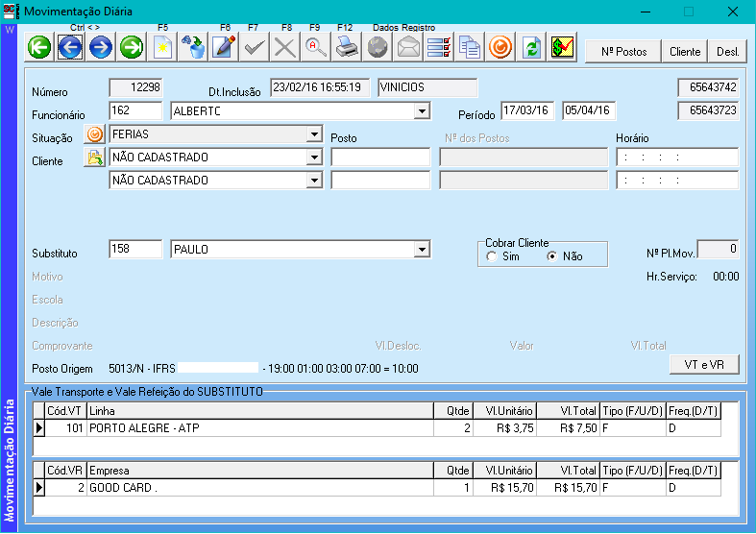This screenshot has height=534, width=756.
Task: Click row selector arrow for GOOD CARD
Action: (x=39, y=488)
